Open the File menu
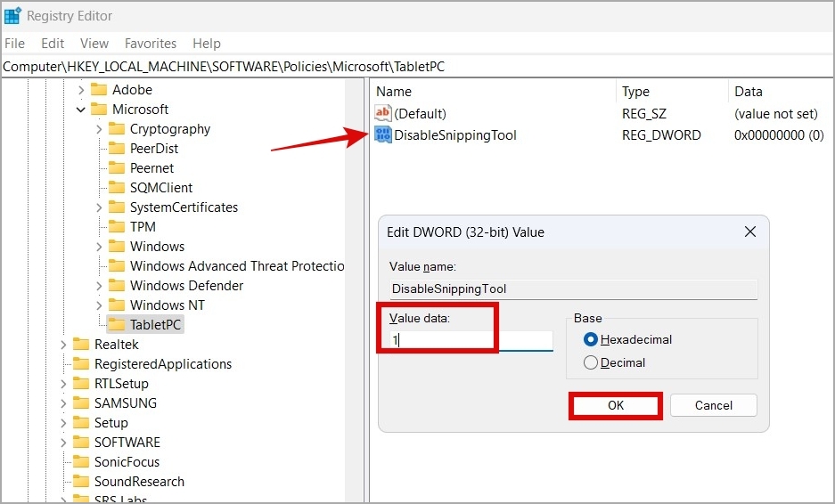 coord(14,43)
